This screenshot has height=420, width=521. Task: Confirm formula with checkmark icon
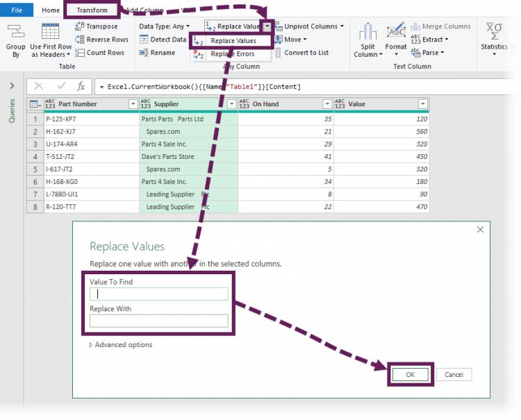(61, 86)
